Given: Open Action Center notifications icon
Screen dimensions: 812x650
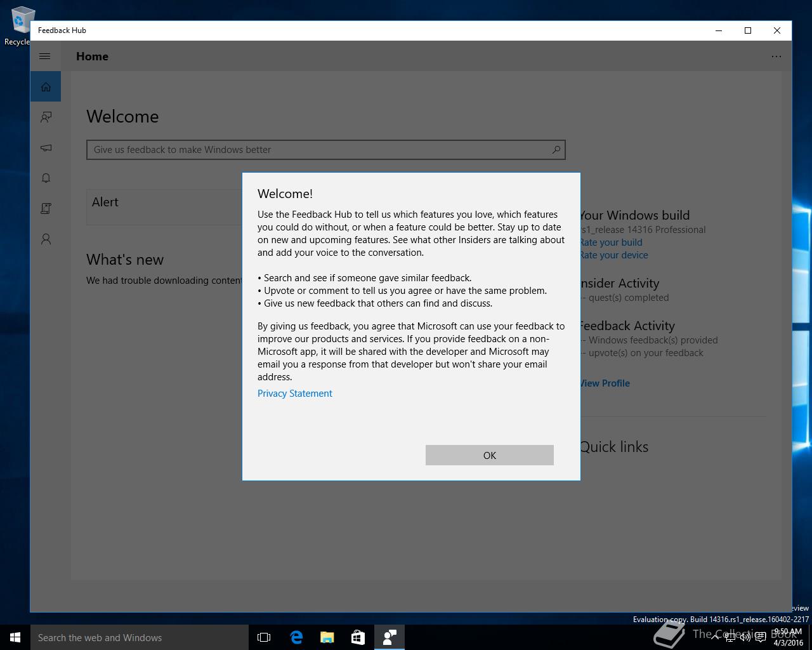Looking at the screenshot, I should [761, 637].
